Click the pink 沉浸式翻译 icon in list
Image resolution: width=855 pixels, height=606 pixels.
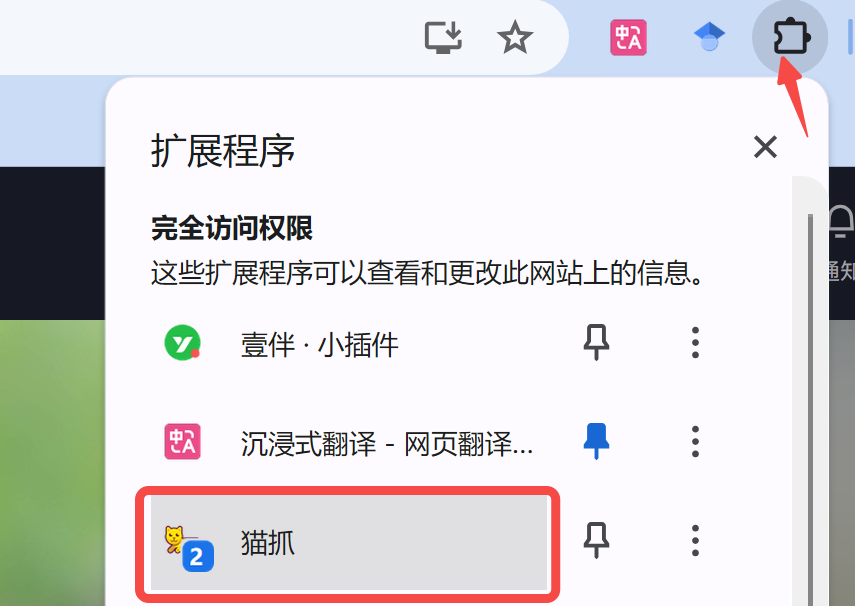tap(183, 441)
